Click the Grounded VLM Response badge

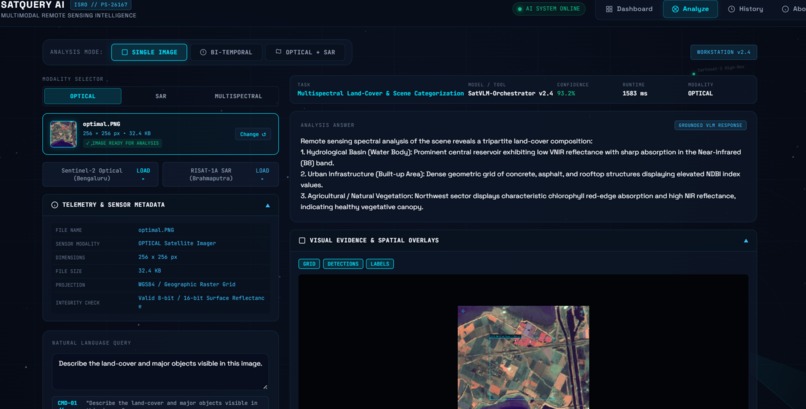coord(710,125)
